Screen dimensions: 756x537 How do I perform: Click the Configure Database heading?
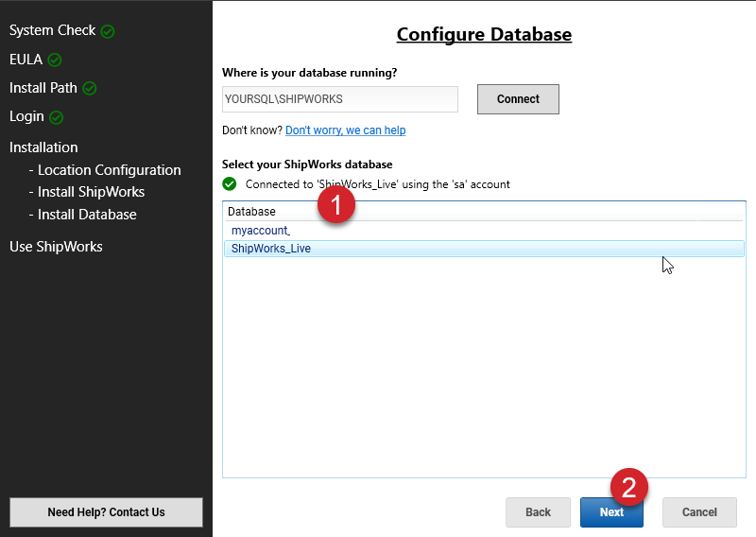484,34
